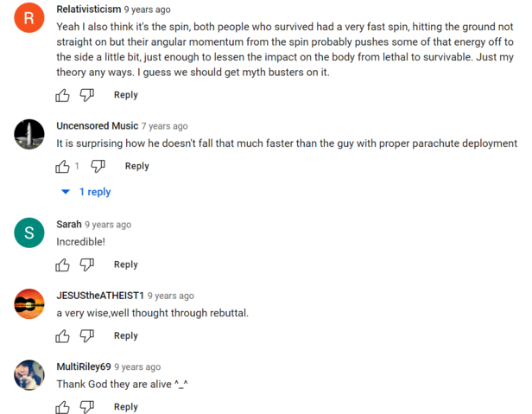Image resolution: width=532 pixels, height=414 pixels.
Task: Reply to Uncensored Music's comment
Action: pos(136,166)
